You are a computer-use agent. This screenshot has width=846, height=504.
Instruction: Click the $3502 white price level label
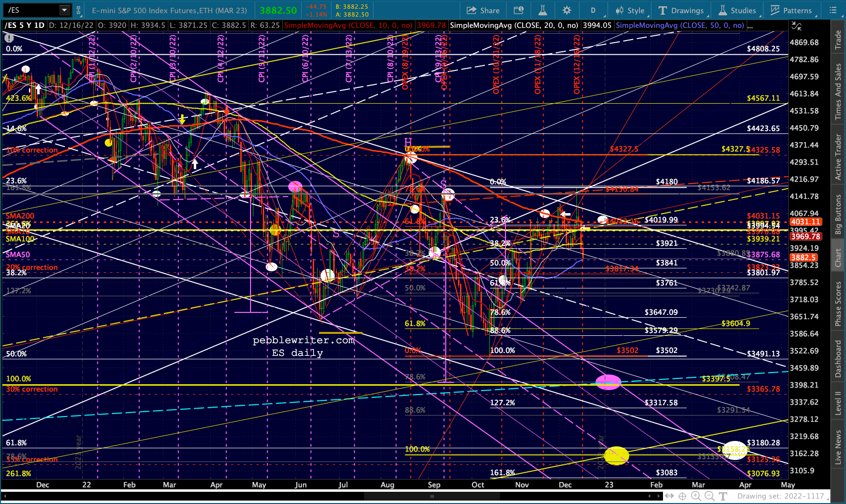tap(667, 351)
